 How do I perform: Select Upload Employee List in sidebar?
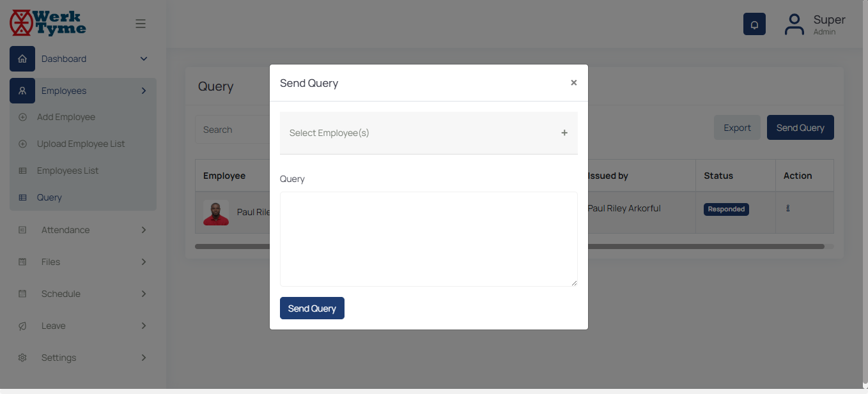tap(81, 144)
